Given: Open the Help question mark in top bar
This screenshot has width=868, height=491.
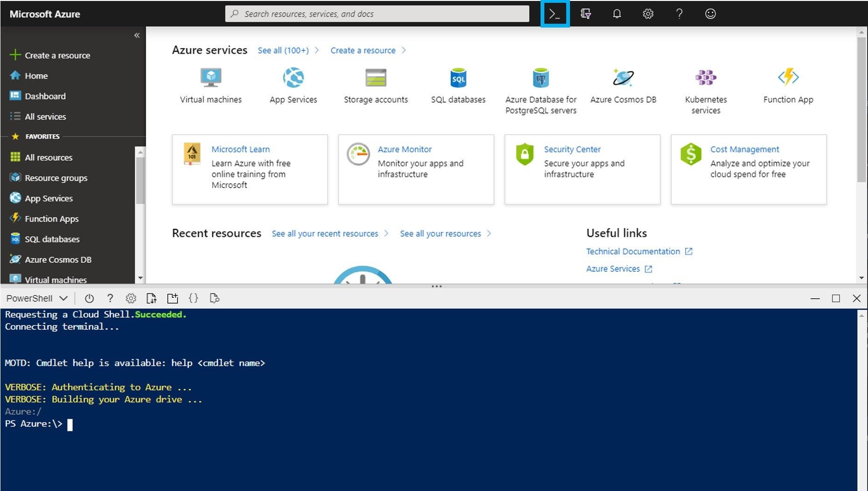Looking at the screenshot, I should click(x=679, y=14).
